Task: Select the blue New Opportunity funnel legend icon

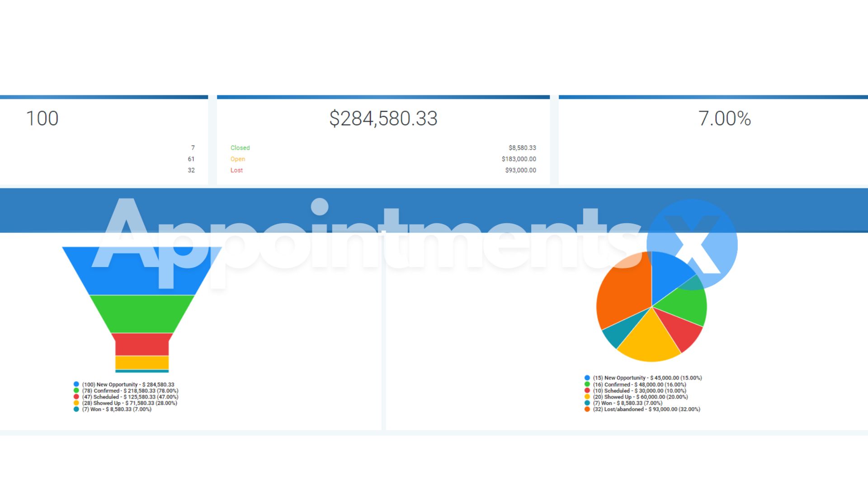Action: [x=75, y=383]
